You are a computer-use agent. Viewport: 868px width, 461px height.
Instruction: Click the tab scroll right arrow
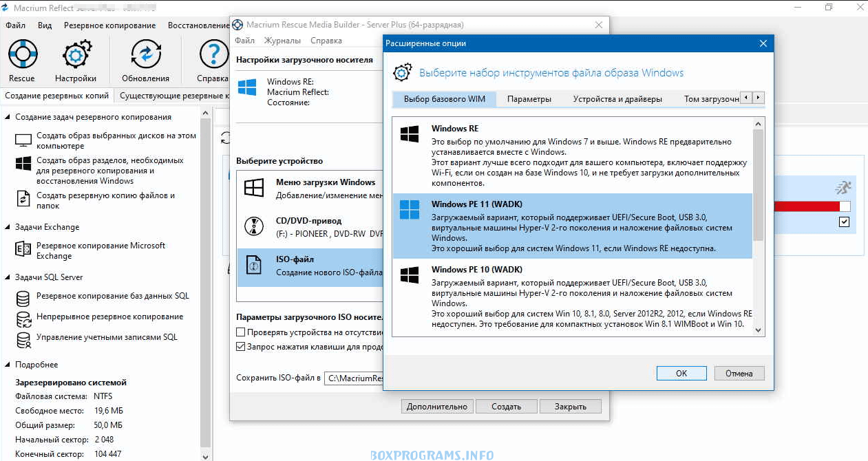pyautogui.click(x=759, y=98)
